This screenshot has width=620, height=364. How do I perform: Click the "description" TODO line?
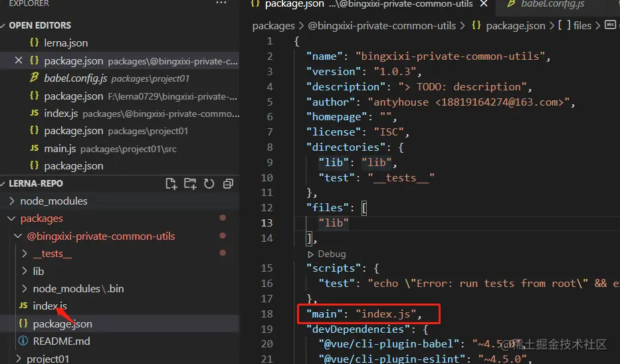tap(419, 87)
